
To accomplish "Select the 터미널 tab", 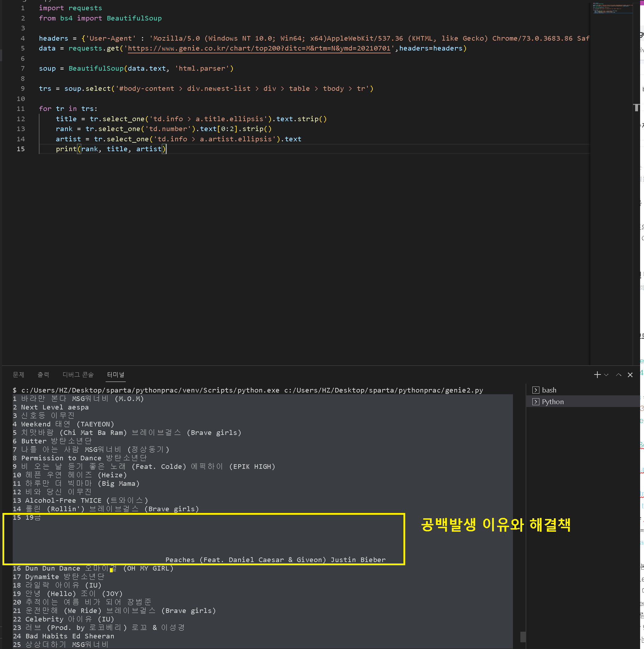I will point(116,374).
